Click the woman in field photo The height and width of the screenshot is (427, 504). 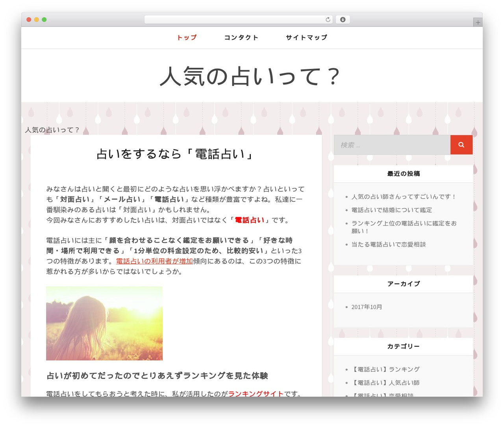pyautogui.click(x=104, y=323)
